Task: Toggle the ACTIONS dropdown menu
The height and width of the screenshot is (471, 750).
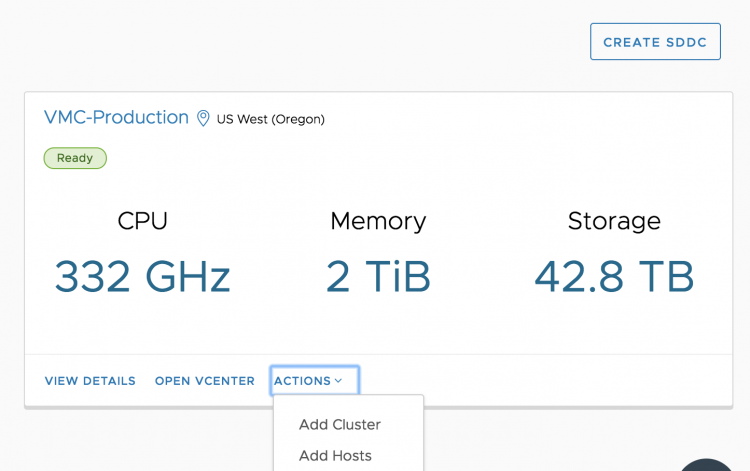Action: (x=303, y=381)
